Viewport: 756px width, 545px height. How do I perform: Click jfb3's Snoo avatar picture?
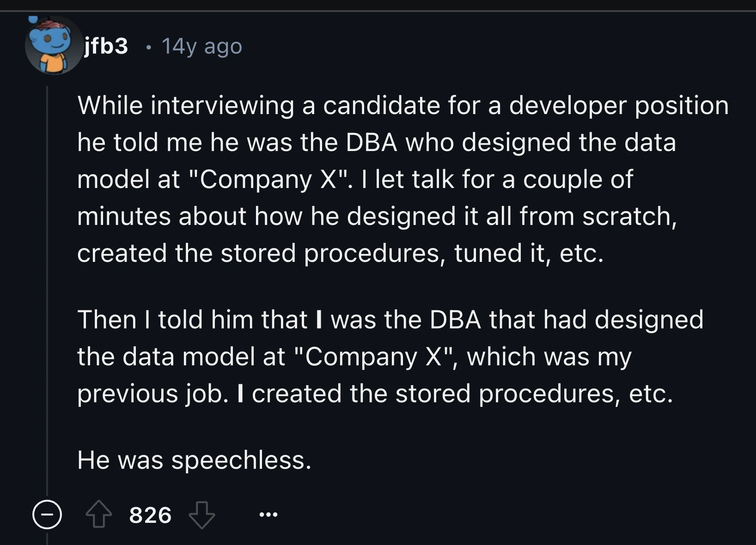[x=53, y=46]
